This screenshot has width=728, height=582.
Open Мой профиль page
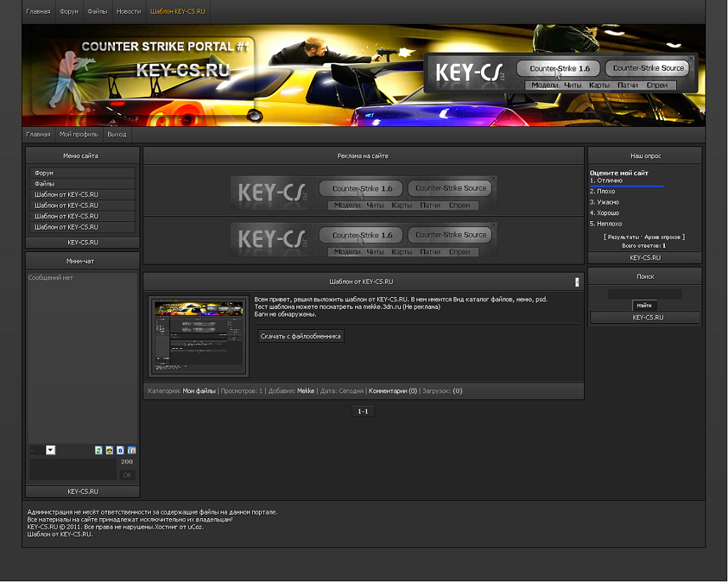(79, 134)
